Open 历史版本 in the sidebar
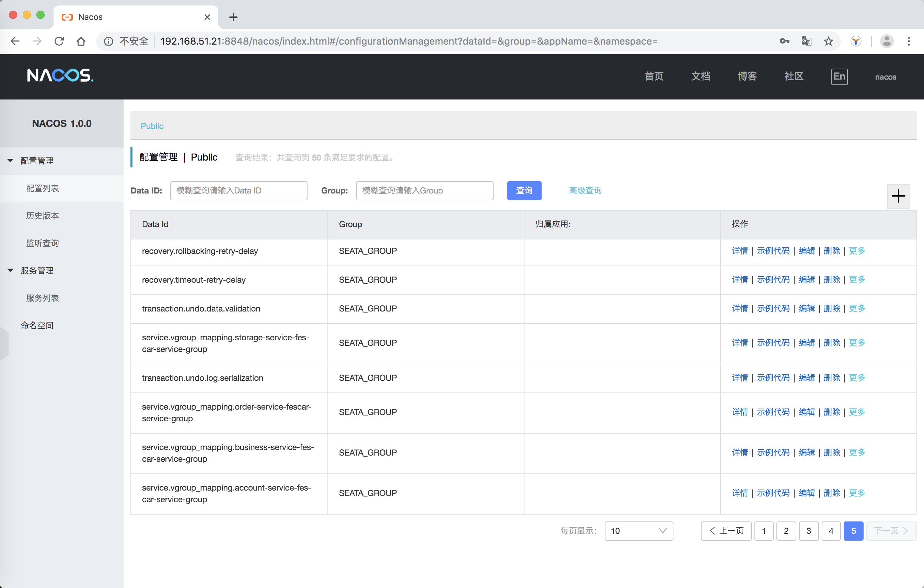The width and height of the screenshot is (924, 588). [x=43, y=215]
